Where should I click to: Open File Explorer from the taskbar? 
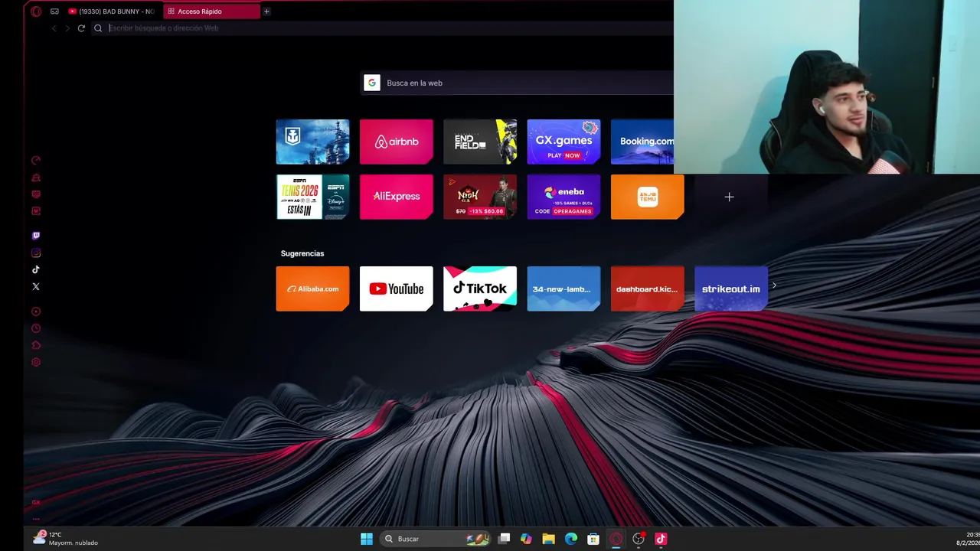548,539
